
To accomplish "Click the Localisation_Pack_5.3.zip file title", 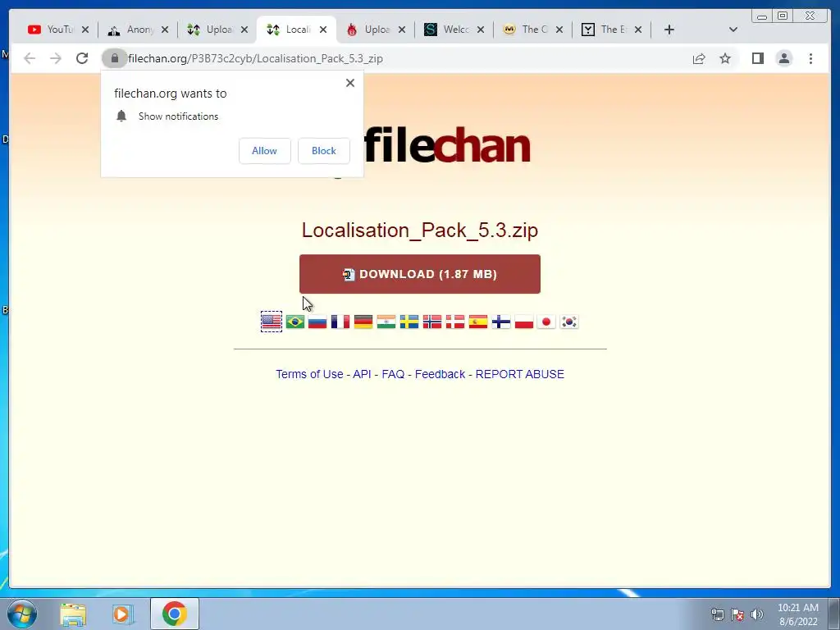I will coord(419,231).
